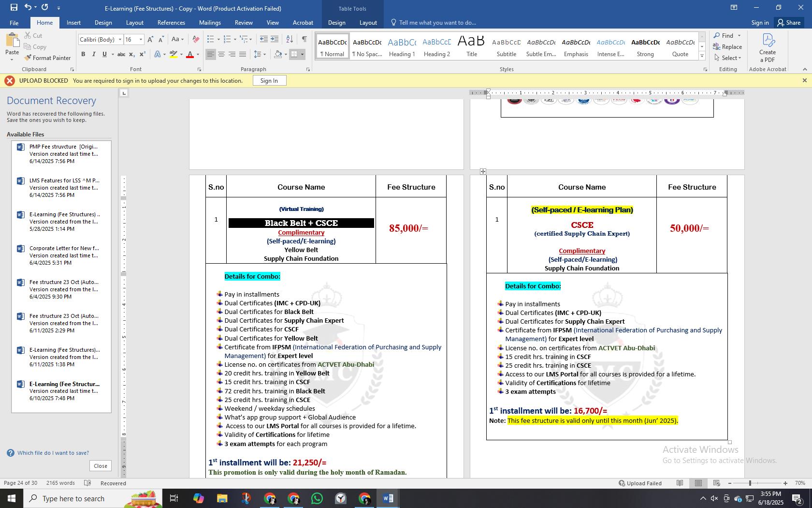Click the Replace button
Image resolution: width=812 pixels, height=508 pixels.
pyautogui.click(x=727, y=47)
